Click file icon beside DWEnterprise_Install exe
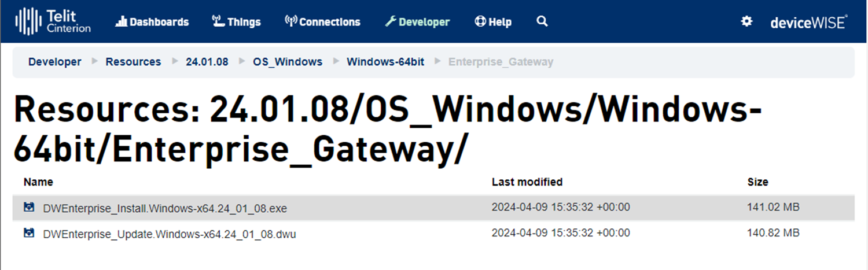The height and width of the screenshot is (270, 868). click(29, 207)
